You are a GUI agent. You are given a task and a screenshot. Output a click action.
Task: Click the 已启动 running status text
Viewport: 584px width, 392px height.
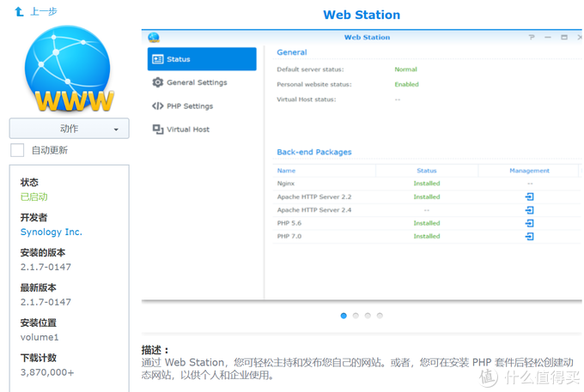pos(33,196)
